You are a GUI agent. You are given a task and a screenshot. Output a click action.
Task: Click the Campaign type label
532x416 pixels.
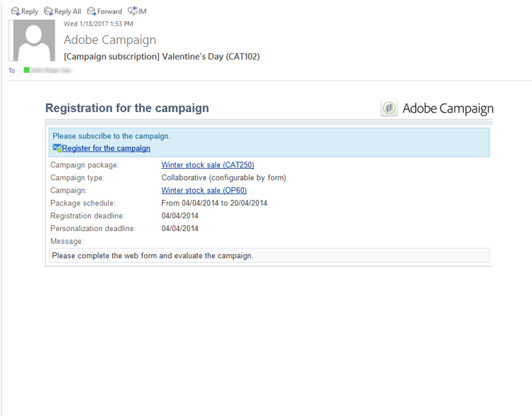77,178
